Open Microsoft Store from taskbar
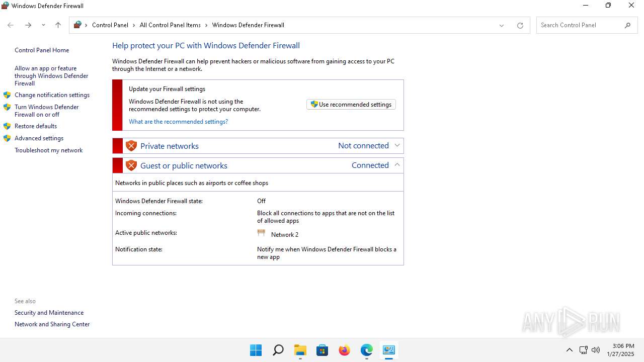This screenshot has width=644, height=362. 323,350
